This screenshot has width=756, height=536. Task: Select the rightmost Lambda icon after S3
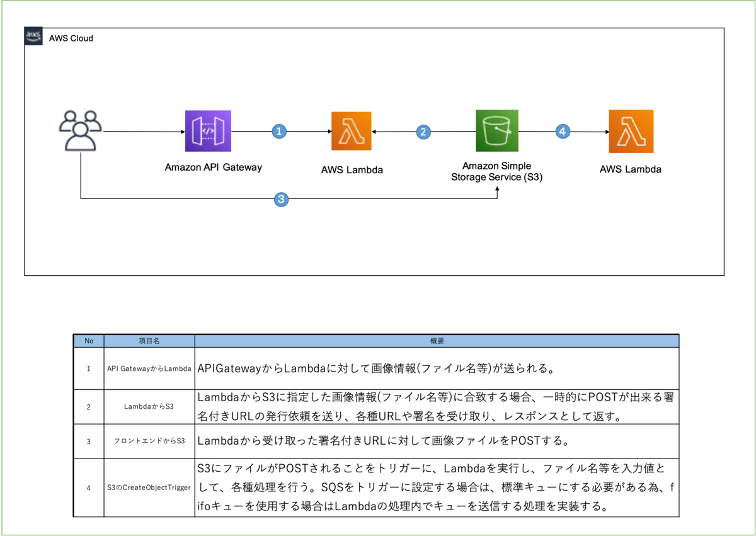[631, 131]
